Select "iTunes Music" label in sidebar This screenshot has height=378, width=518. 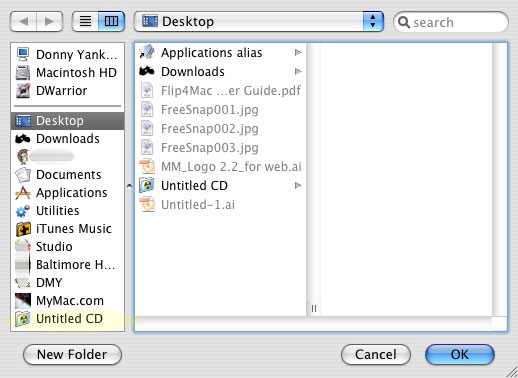coord(74,229)
